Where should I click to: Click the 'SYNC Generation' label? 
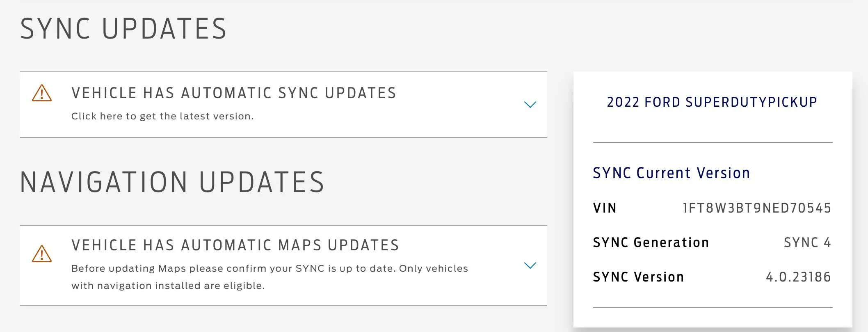(651, 243)
